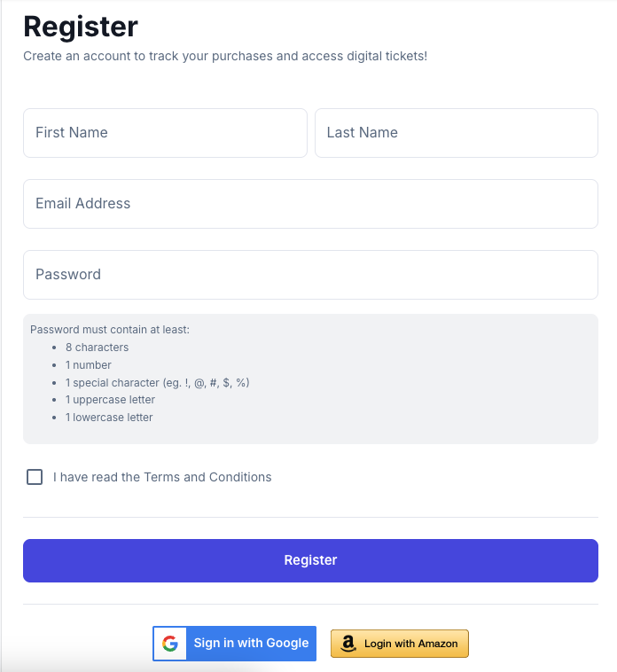Click the '1 lowercase letter' requirement
Screen dimensions: 617x672
pos(109,418)
